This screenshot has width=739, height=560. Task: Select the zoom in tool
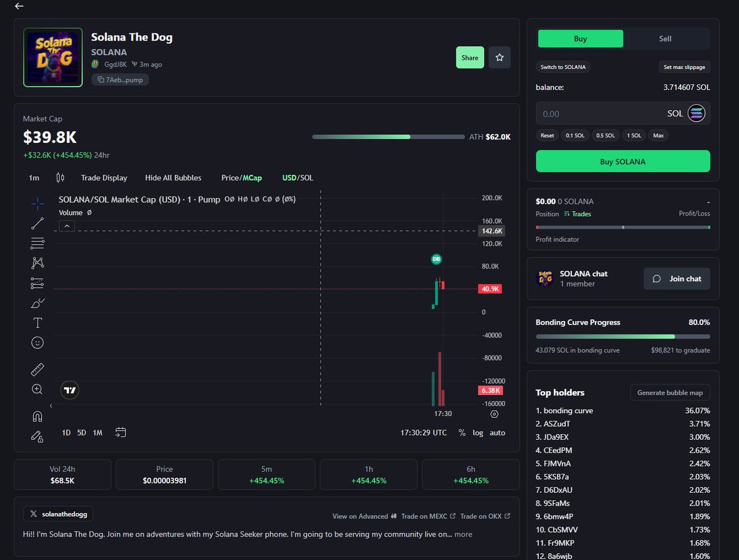tap(38, 389)
